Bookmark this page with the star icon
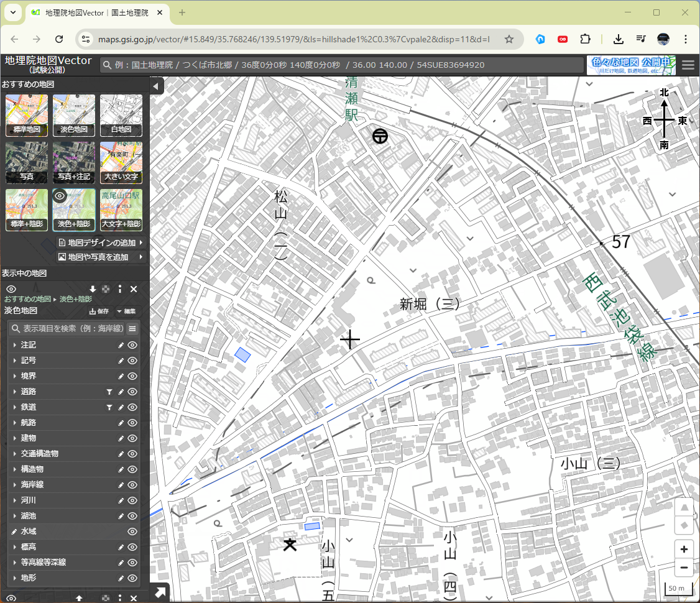The height and width of the screenshot is (603, 700). point(509,39)
